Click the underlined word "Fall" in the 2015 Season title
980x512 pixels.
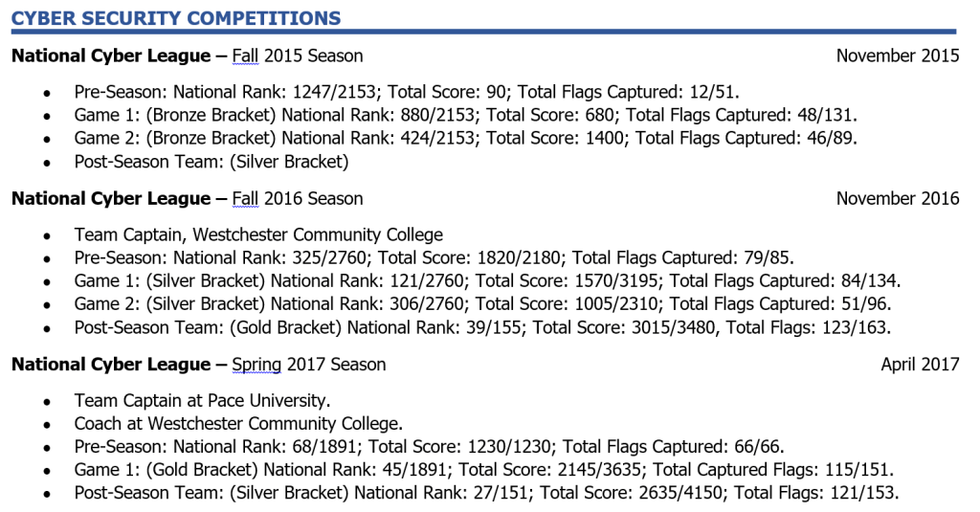tap(245, 56)
